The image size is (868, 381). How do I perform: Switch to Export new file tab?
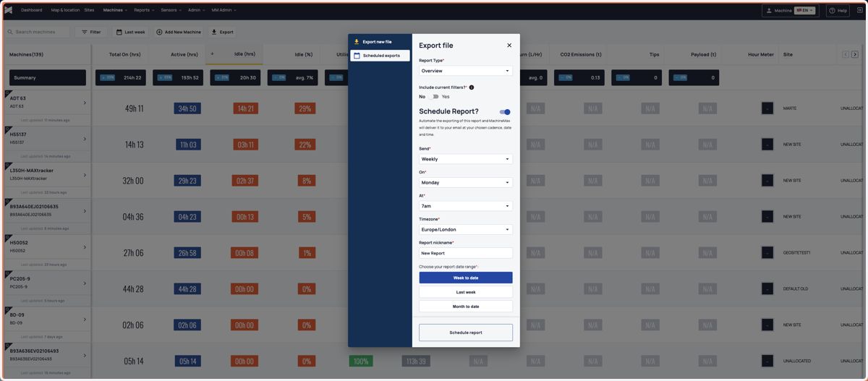pyautogui.click(x=380, y=42)
